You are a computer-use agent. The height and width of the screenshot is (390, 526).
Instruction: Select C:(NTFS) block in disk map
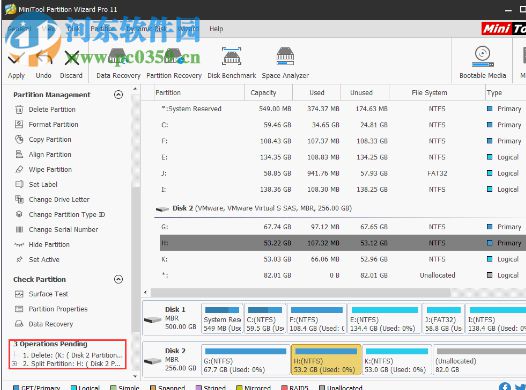pyautogui.click(x=265, y=319)
